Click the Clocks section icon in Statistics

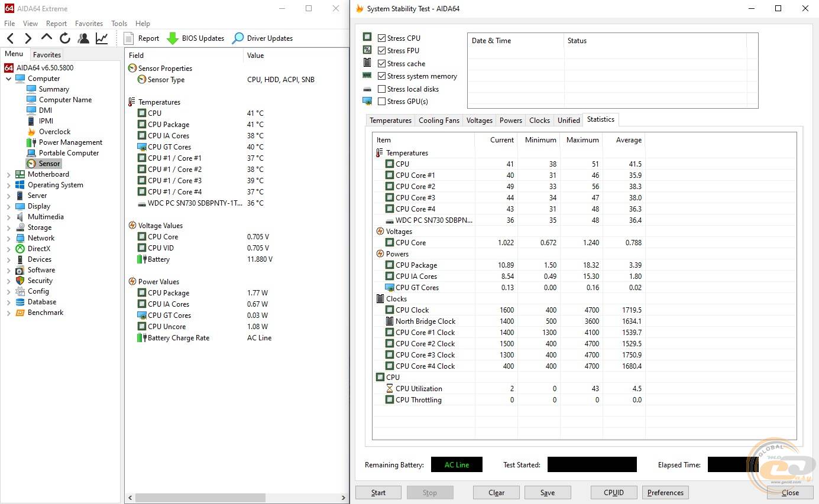[380, 299]
